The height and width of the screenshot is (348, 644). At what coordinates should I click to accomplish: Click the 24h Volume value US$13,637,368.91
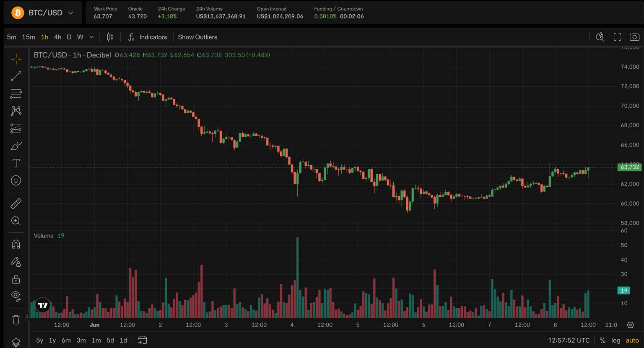pyautogui.click(x=221, y=16)
